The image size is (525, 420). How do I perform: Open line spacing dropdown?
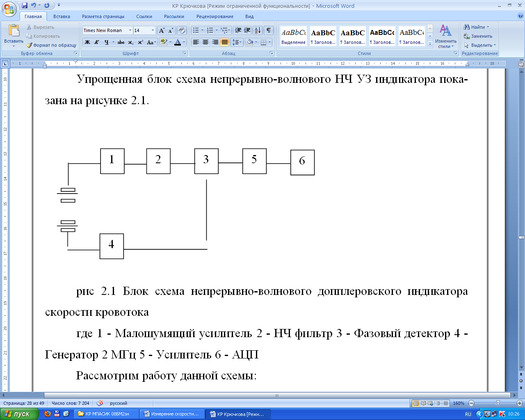click(237, 42)
